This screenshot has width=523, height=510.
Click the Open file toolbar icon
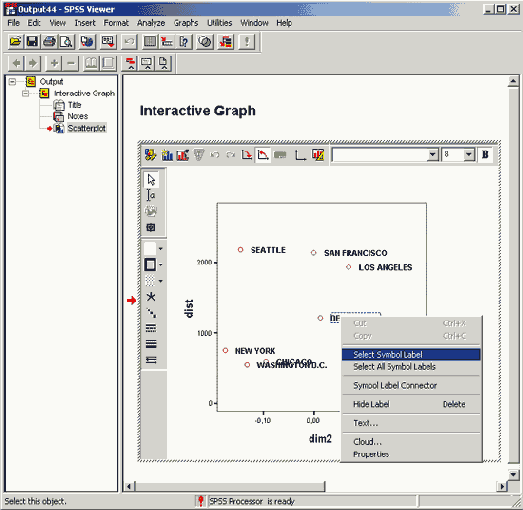15,42
